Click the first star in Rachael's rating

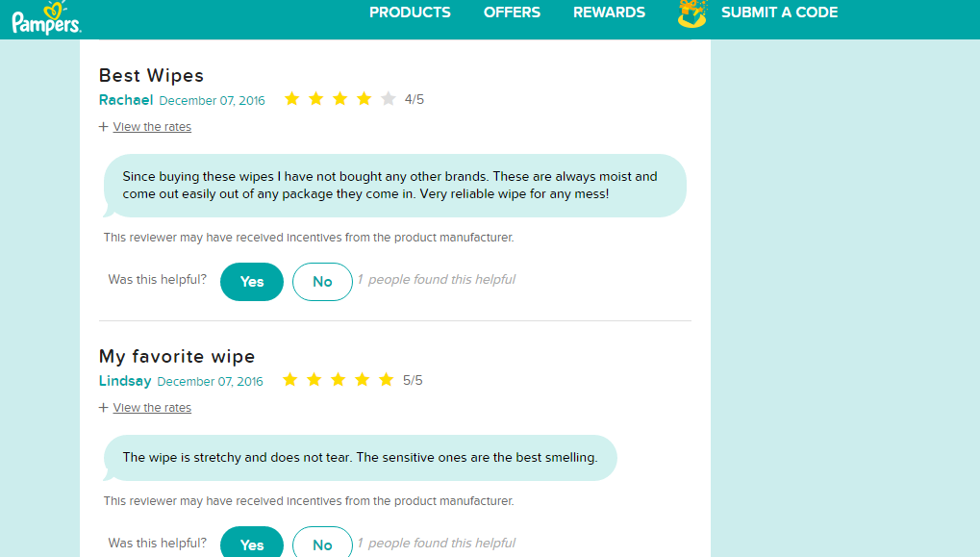tap(291, 99)
